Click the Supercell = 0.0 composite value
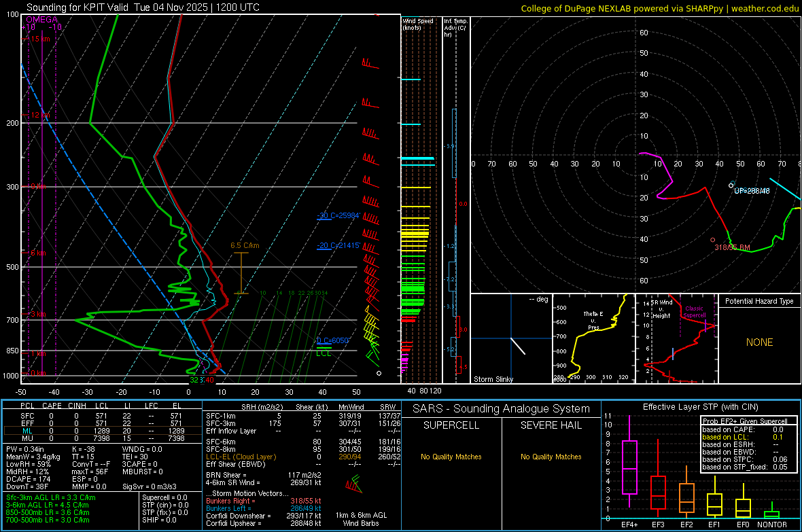The height and width of the screenshot is (532, 802). pos(164,498)
